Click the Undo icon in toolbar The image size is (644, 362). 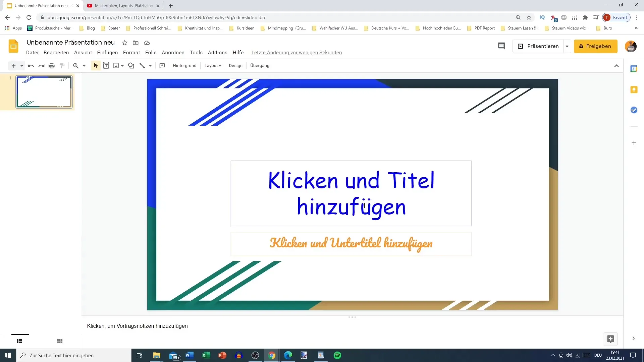[30, 65]
